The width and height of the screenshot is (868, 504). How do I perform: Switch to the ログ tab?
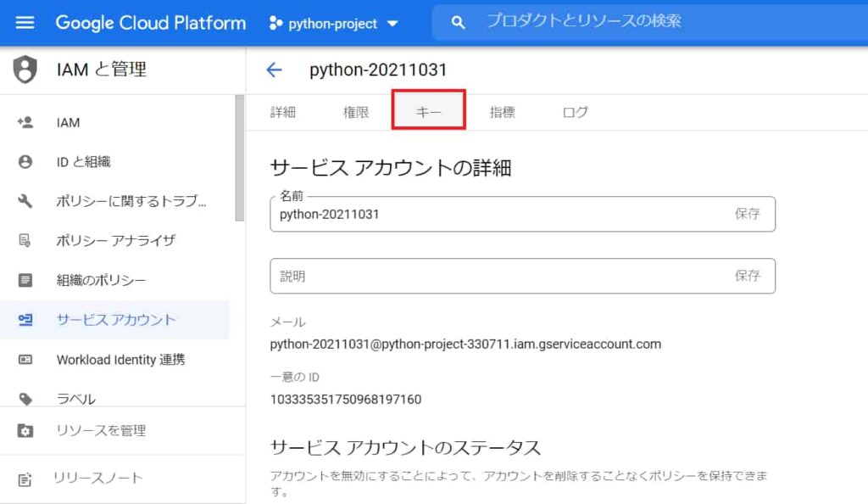pyautogui.click(x=575, y=111)
